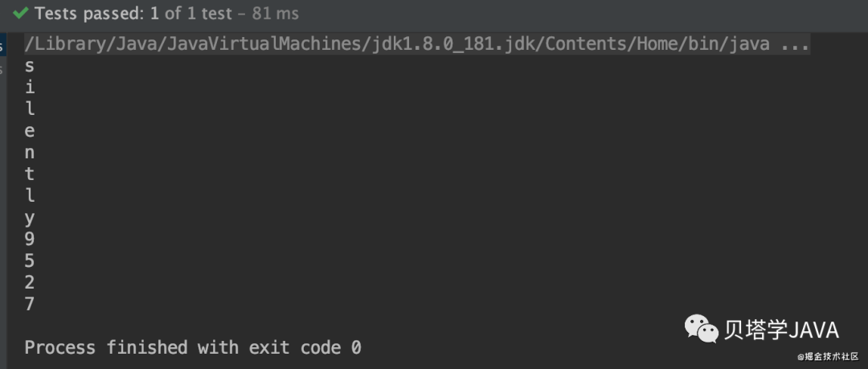The image size is (868, 369).
Task: Click the 's' console output line
Action: 30,66
